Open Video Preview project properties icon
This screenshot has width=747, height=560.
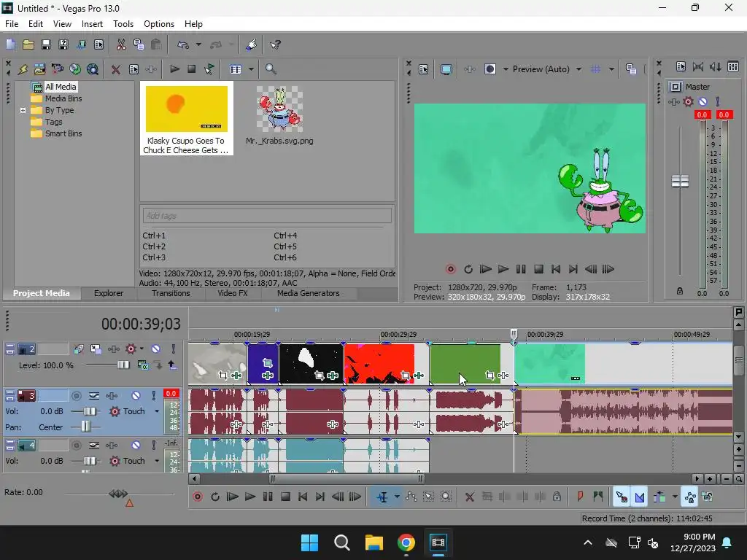[x=424, y=69]
